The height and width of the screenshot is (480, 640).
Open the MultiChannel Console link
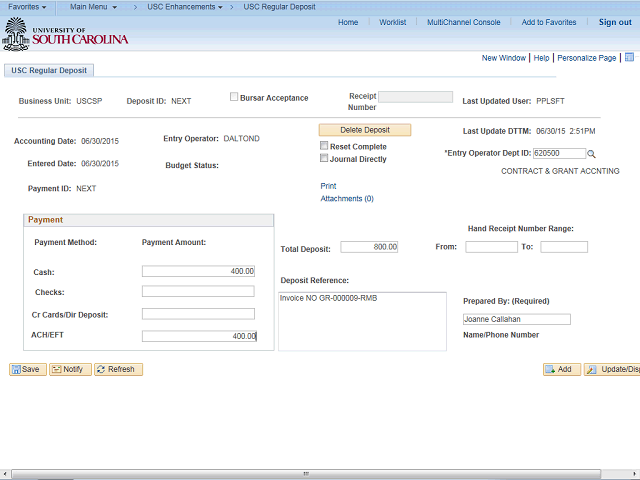coord(463,22)
